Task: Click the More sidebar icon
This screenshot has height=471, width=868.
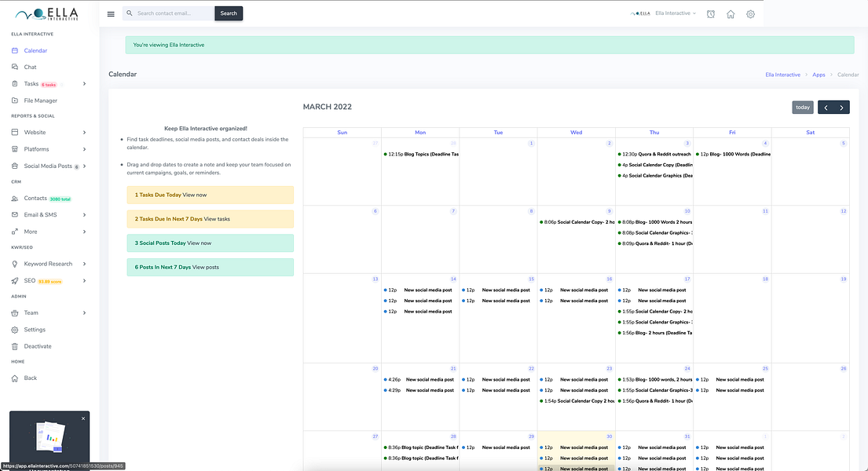Action: pos(15,232)
